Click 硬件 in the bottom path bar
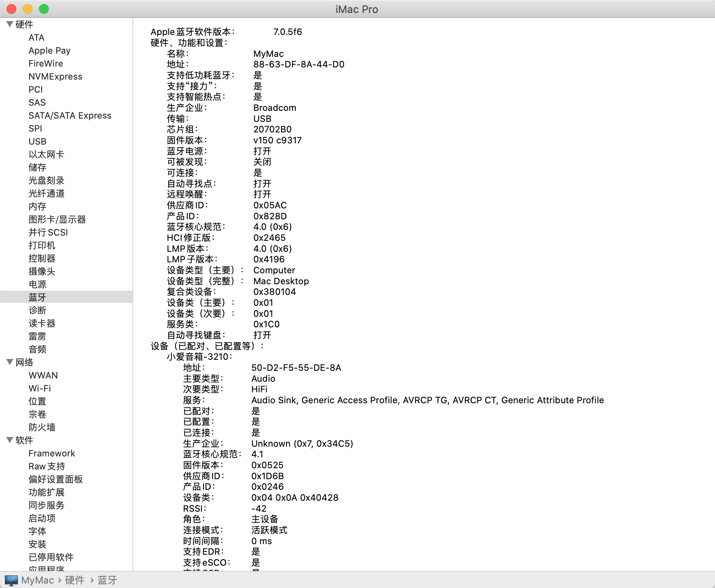 75,580
